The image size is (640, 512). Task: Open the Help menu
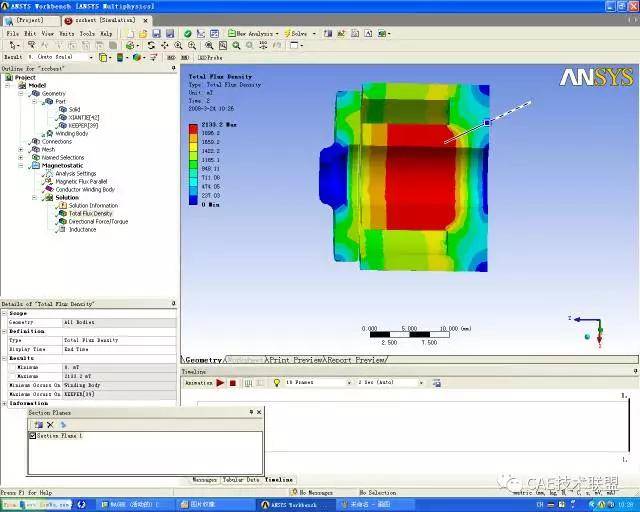point(106,33)
